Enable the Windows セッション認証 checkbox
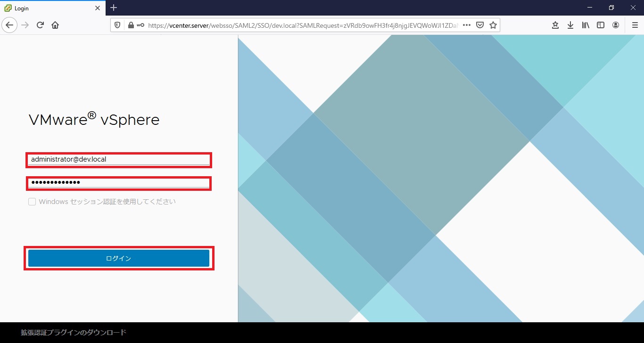 click(32, 202)
